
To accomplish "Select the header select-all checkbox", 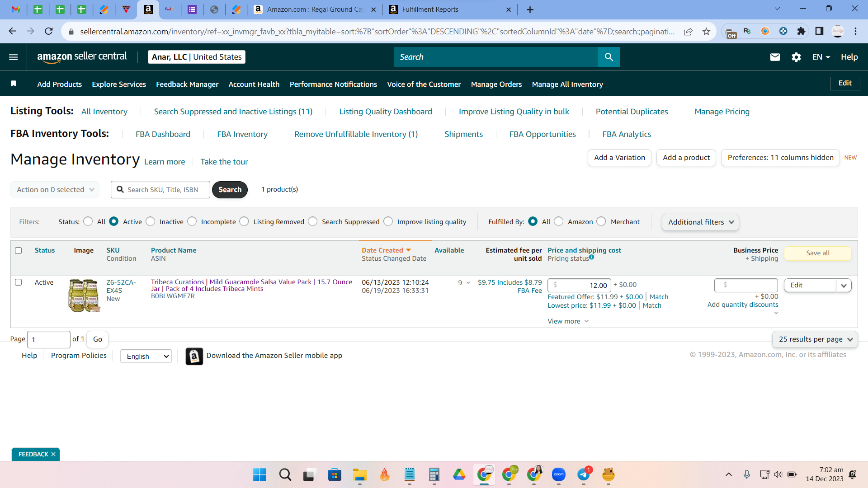I will pyautogui.click(x=19, y=250).
